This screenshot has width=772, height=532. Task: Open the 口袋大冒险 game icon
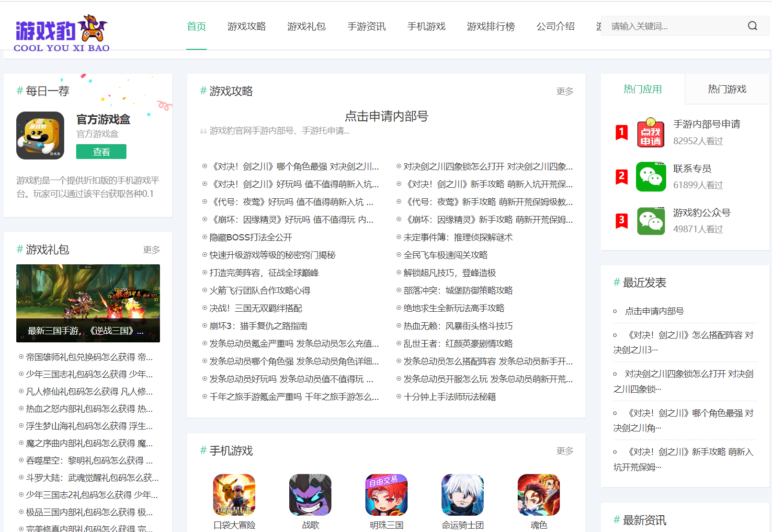(234, 495)
